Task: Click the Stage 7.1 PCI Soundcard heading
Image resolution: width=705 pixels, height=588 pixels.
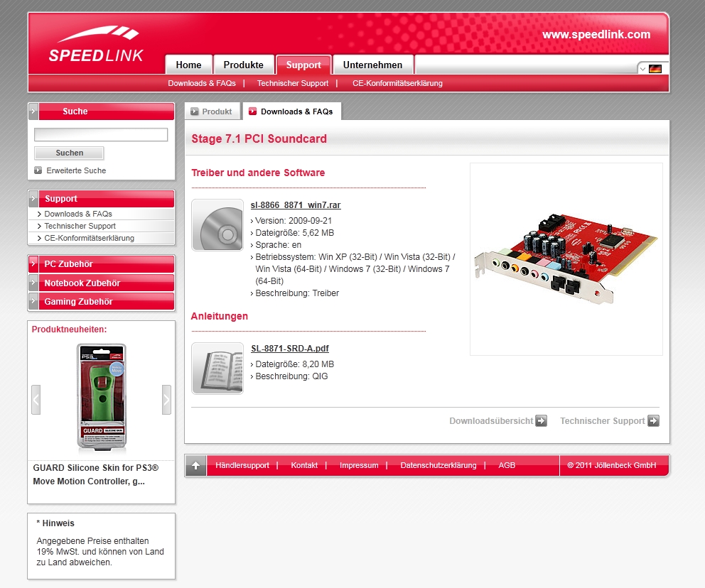Action: pyautogui.click(x=259, y=138)
